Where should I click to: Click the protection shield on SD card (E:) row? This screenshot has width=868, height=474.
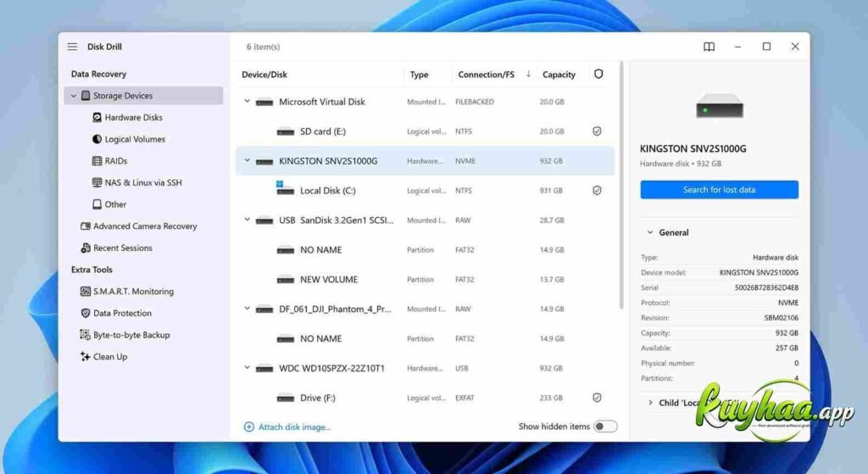(x=597, y=131)
